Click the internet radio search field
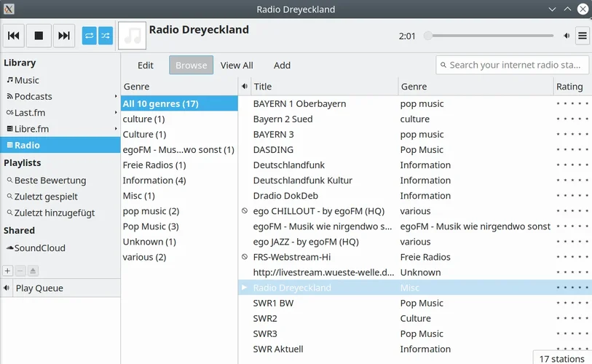The height and width of the screenshot is (364, 592). (x=517, y=65)
